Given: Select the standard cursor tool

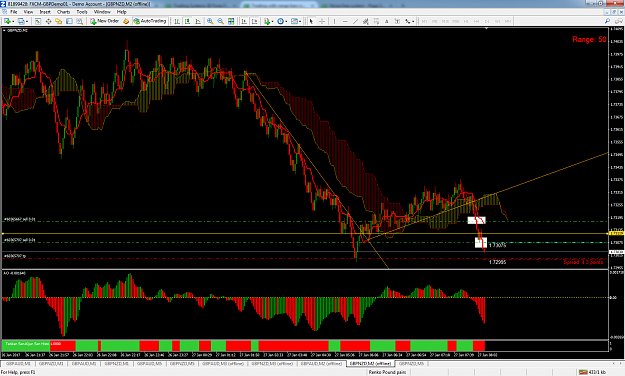Looking at the screenshot, I should [311, 21].
